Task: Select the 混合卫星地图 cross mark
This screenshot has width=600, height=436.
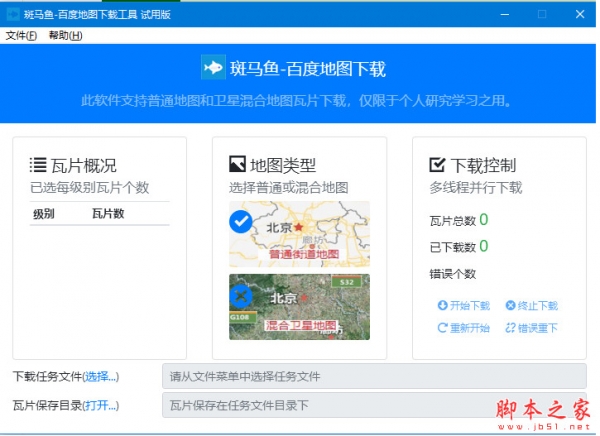Action: (x=241, y=296)
